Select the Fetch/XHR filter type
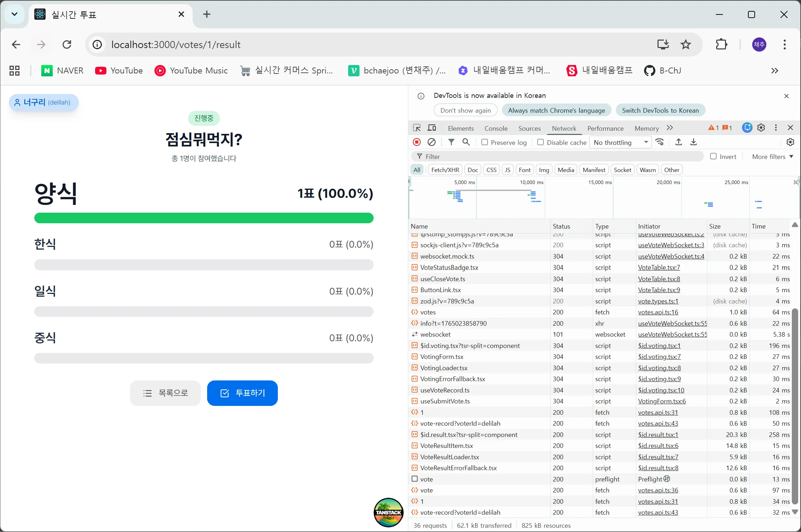The height and width of the screenshot is (532, 801). coord(445,170)
